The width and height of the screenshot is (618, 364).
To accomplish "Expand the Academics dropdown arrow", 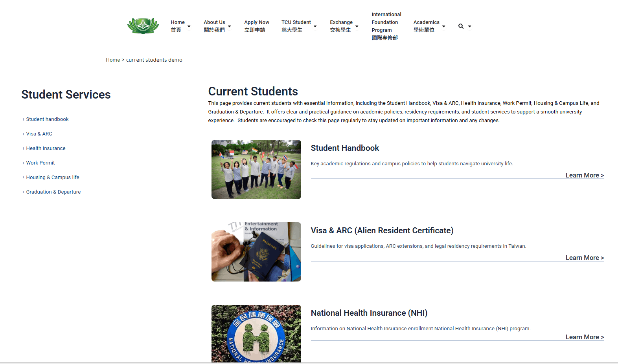I will click(444, 26).
